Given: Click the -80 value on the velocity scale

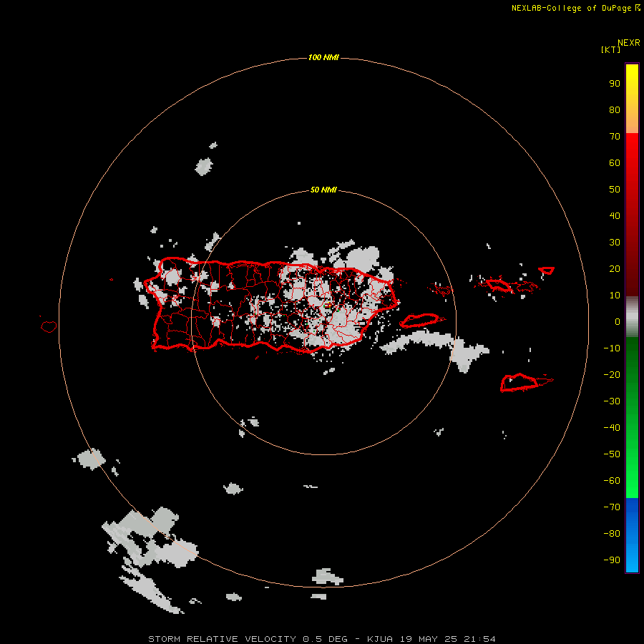Looking at the screenshot, I should coord(612,534).
